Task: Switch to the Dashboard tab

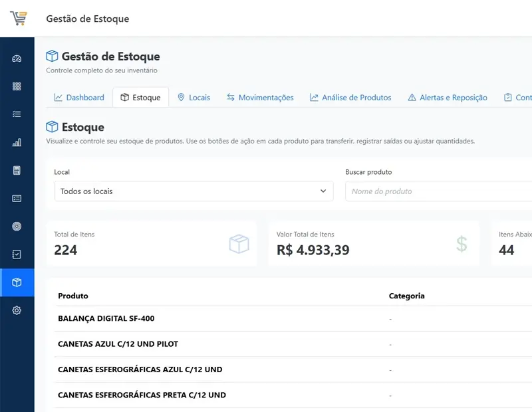Action: (79, 98)
